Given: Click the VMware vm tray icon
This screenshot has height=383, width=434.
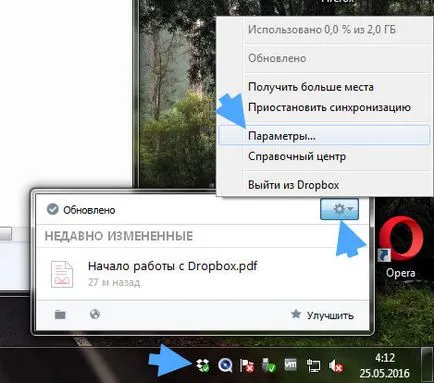Looking at the screenshot, I should [x=290, y=365].
